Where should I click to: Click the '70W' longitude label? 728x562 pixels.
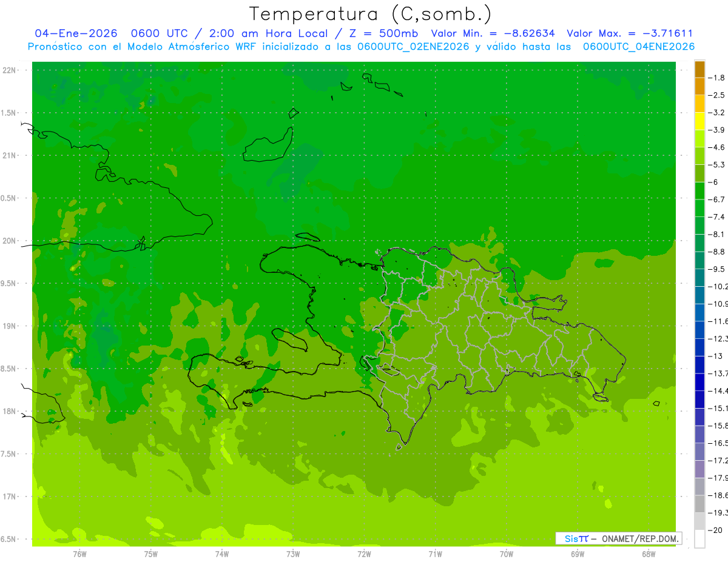pos(507,554)
